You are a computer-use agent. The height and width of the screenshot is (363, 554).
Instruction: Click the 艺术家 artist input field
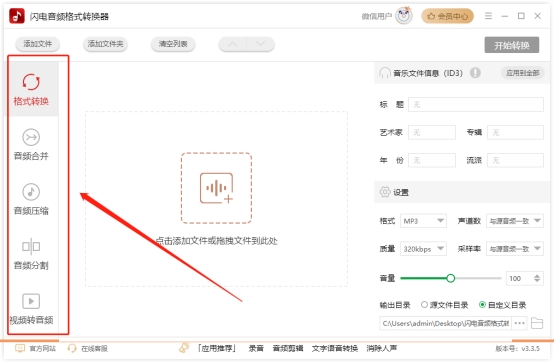tap(432, 133)
